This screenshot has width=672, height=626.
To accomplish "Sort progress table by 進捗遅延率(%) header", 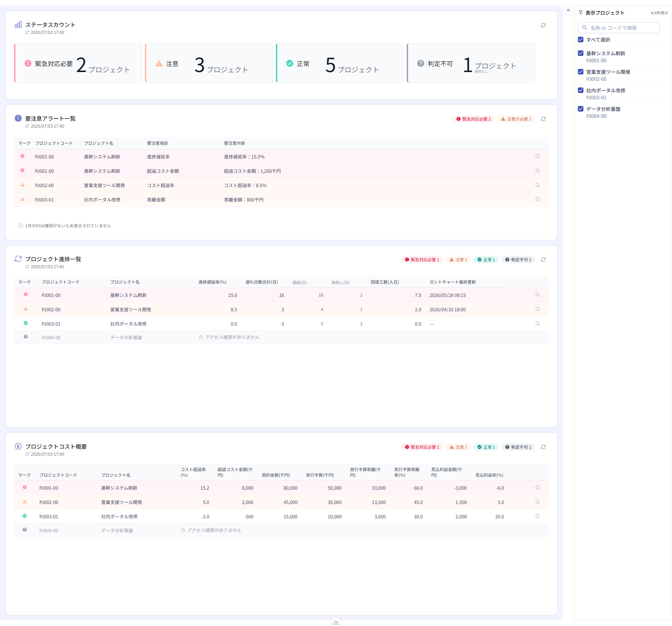I will click(x=212, y=282).
